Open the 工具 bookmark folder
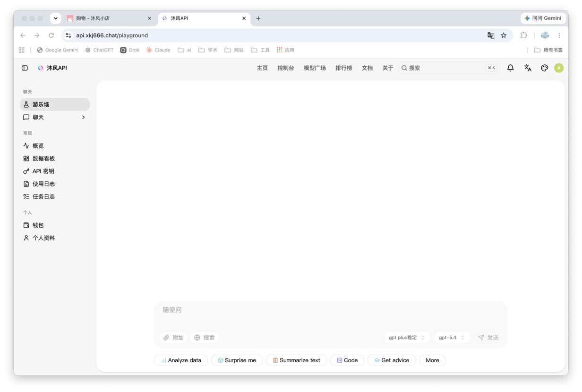Image resolution: width=582 pixels, height=392 pixels. click(x=260, y=50)
